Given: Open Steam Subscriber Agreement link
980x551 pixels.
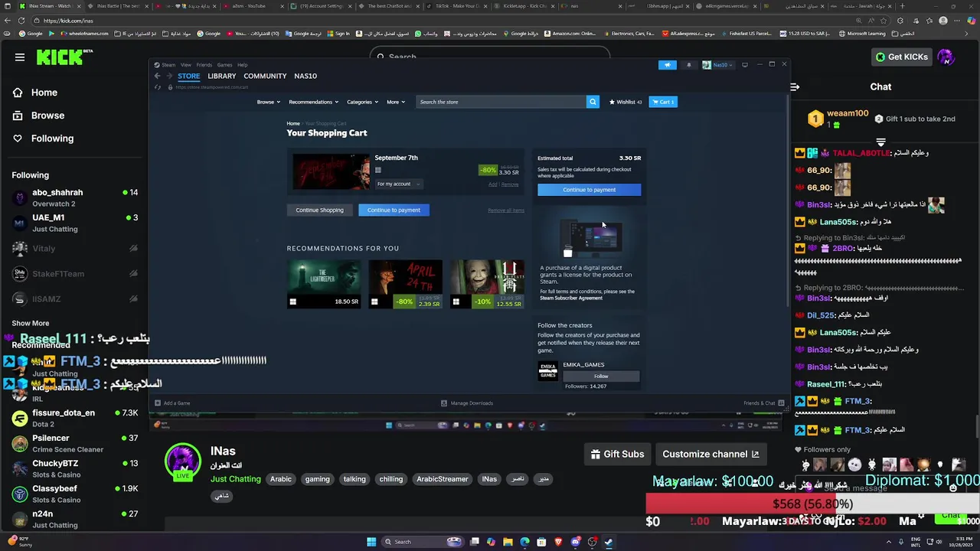Looking at the screenshot, I should [571, 298].
